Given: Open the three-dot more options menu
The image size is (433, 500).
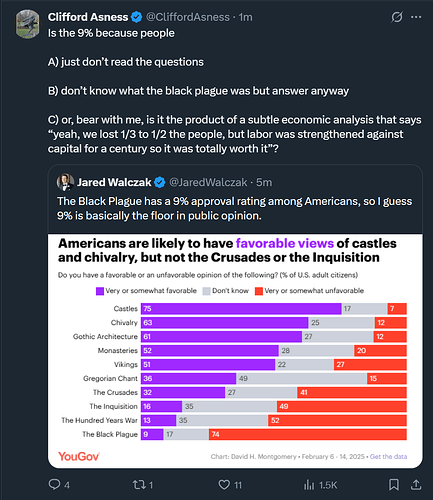Looking at the screenshot, I should (416, 17).
